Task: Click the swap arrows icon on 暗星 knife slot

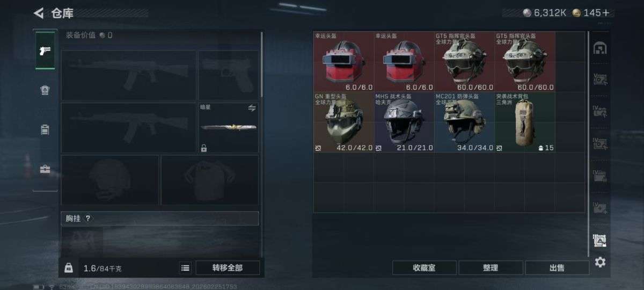Action: pos(252,108)
